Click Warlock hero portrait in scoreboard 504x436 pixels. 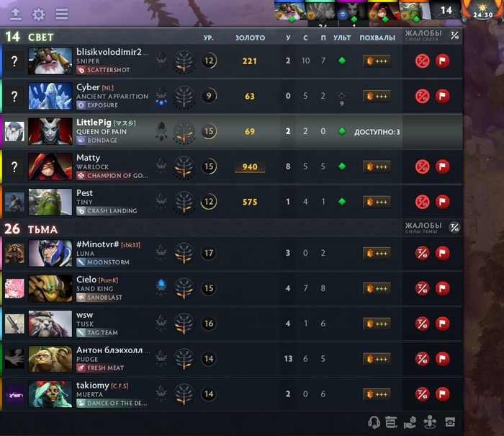[x=50, y=166]
